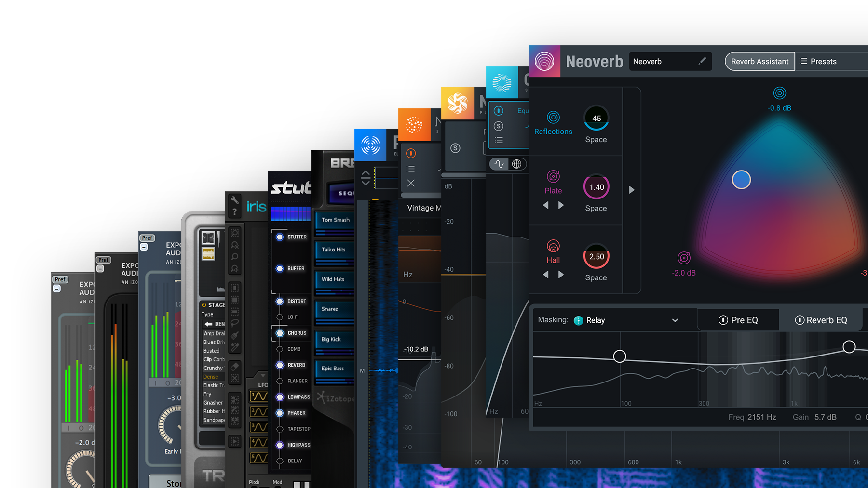Open the Presets menu
Screen dimensions: 868x488
click(x=818, y=62)
